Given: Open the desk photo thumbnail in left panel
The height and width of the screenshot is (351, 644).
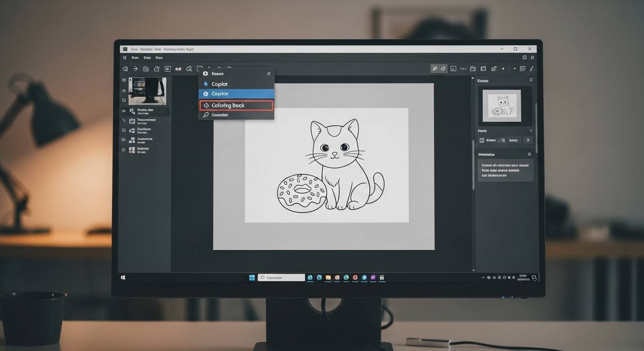Looking at the screenshot, I should [147, 91].
